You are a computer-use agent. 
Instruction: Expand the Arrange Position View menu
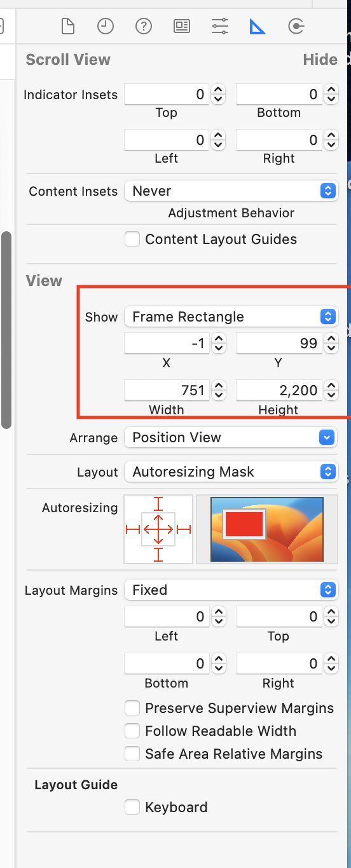[230, 437]
